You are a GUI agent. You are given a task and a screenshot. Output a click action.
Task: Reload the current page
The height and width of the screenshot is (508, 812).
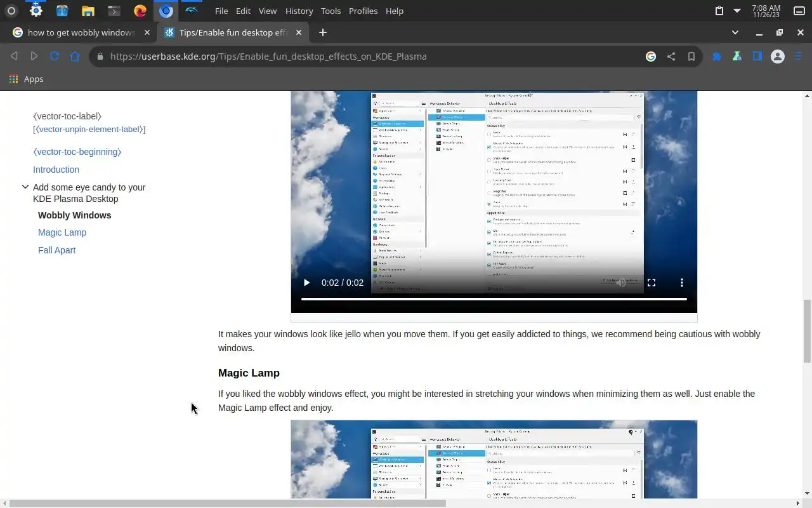click(x=55, y=57)
